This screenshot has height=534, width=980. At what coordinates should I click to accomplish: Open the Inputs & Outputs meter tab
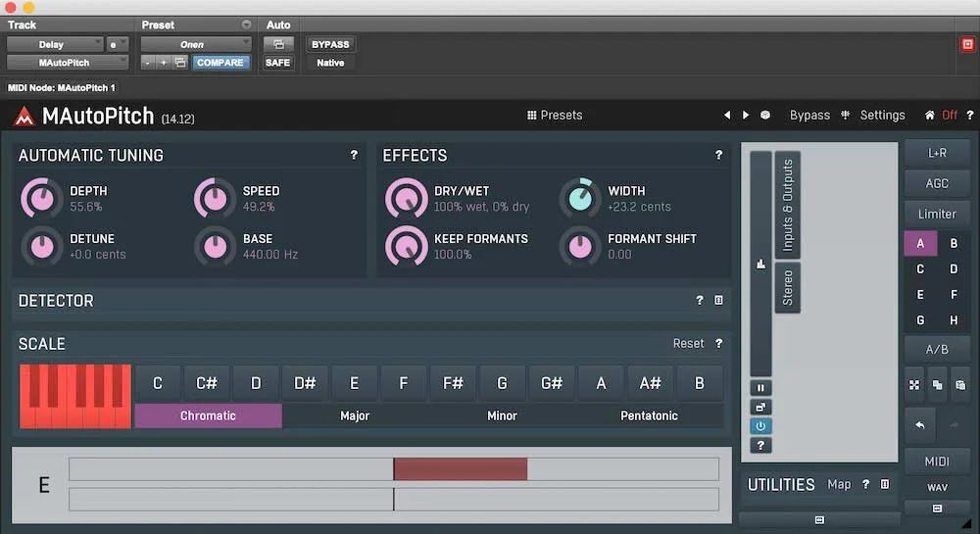click(x=788, y=205)
